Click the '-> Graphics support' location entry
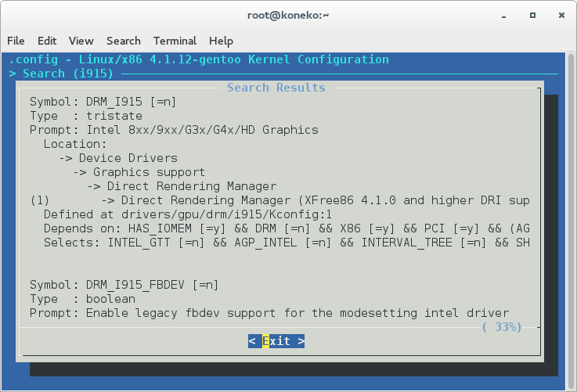The image size is (577, 392). point(139,172)
